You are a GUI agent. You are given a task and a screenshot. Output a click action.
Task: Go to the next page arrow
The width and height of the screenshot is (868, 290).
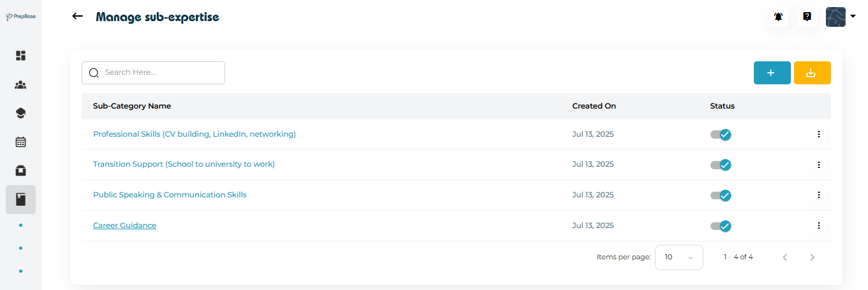[x=812, y=257]
